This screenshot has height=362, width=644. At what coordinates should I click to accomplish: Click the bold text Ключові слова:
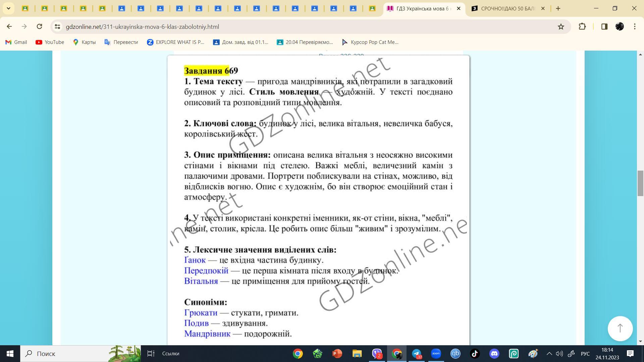[225, 123]
